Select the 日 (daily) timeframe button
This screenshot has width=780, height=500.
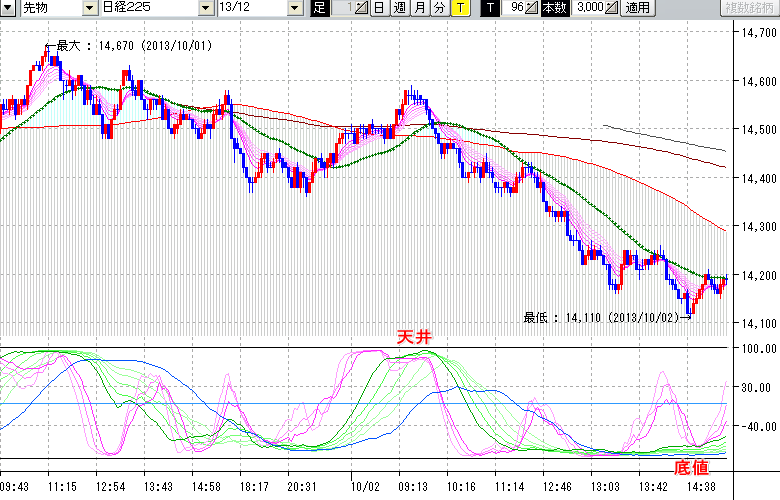[x=380, y=8]
